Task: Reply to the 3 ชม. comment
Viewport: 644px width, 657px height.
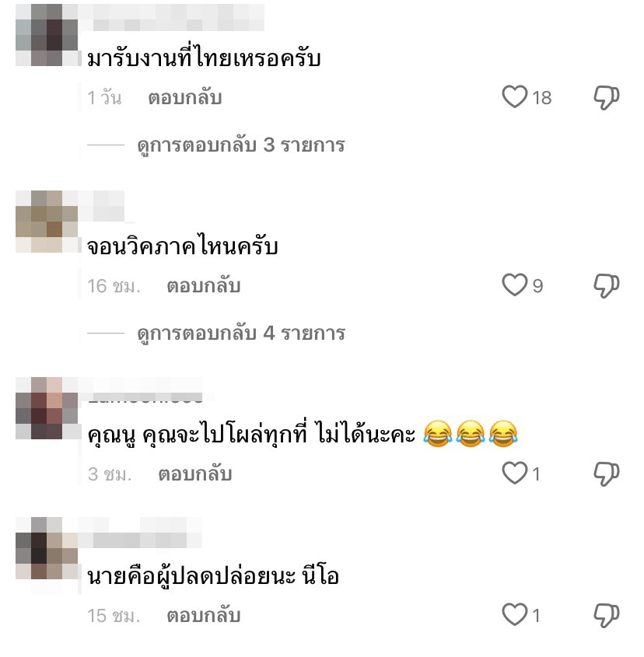Action: click(195, 474)
